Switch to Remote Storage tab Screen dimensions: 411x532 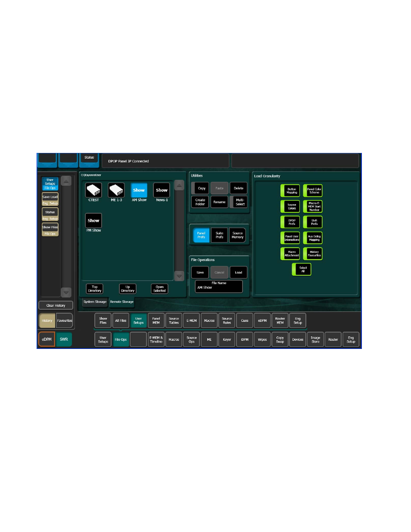tap(121, 302)
